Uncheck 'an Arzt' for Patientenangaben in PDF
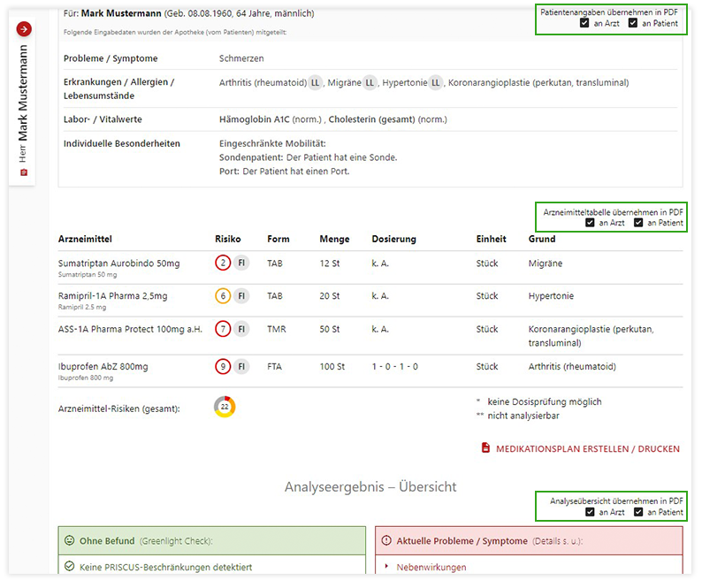 [584, 23]
